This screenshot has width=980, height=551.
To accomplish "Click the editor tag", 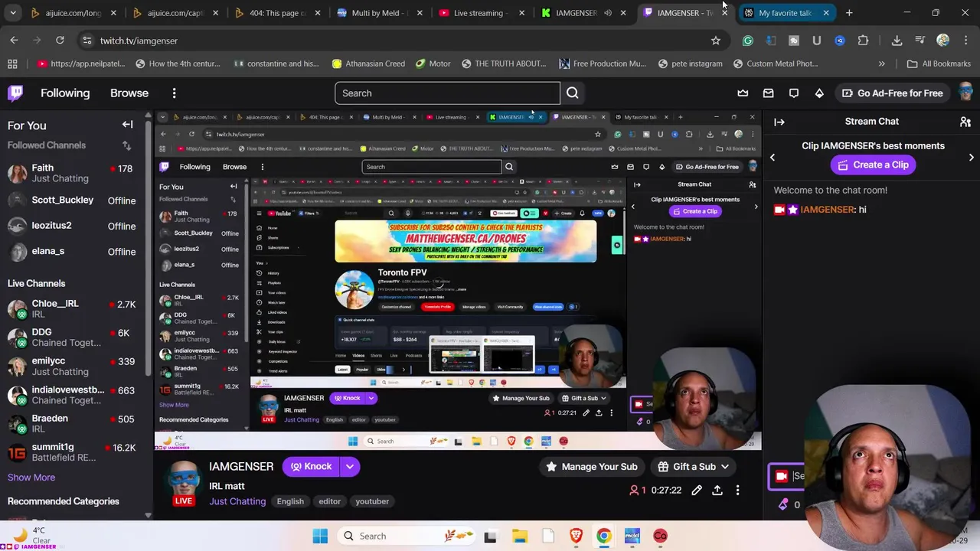I will (329, 501).
